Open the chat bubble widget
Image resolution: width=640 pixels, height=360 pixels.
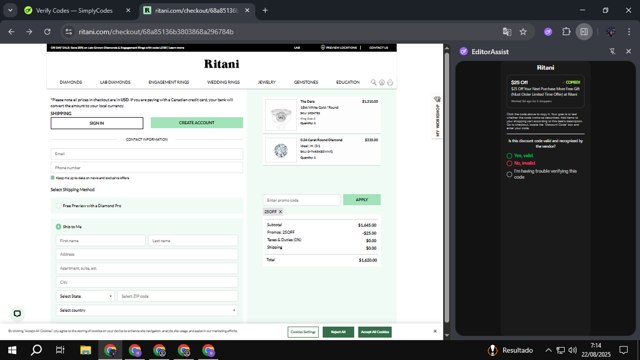17,313
